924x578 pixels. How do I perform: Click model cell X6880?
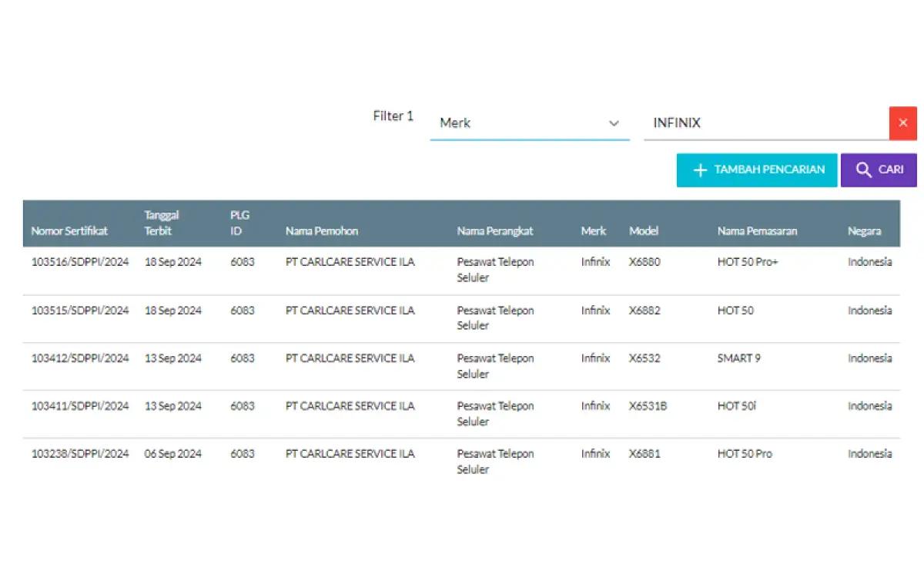coord(644,262)
